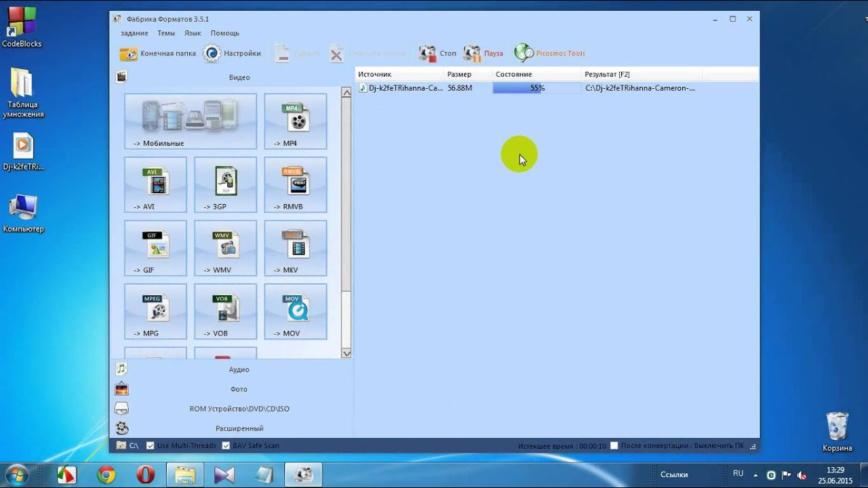Select Таблица умножения desktop folder
868x488 pixels.
point(23,93)
